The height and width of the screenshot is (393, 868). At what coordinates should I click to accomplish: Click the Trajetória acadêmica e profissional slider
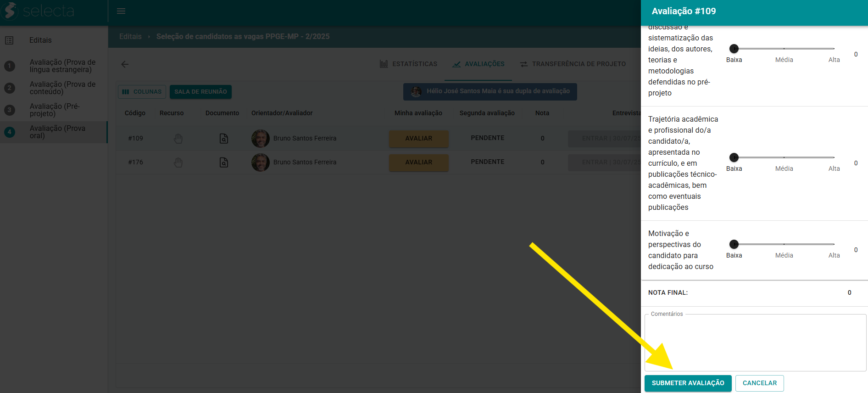[x=784, y=157]
